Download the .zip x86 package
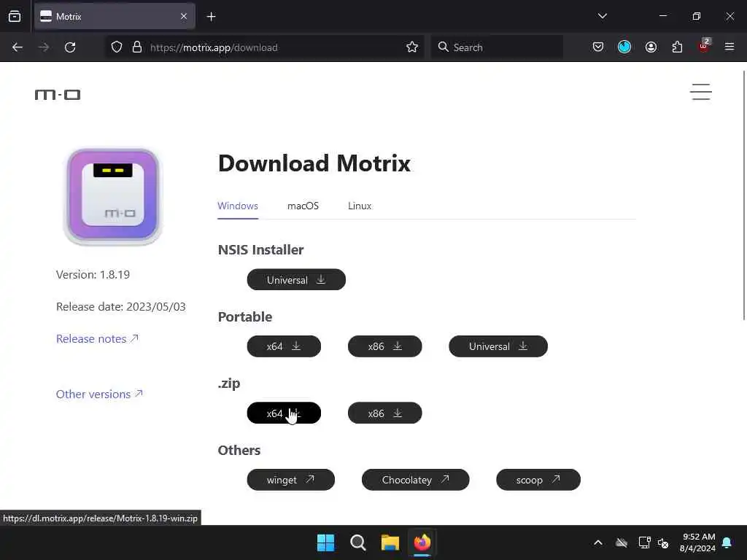Viewport: 747px width, 560px height. (x=385, y=413)
